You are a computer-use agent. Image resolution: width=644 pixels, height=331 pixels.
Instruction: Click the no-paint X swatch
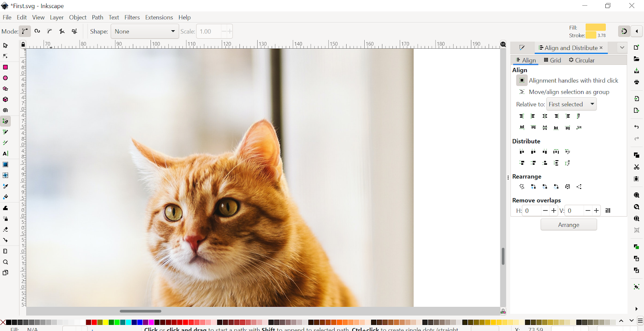pos(3,322)
